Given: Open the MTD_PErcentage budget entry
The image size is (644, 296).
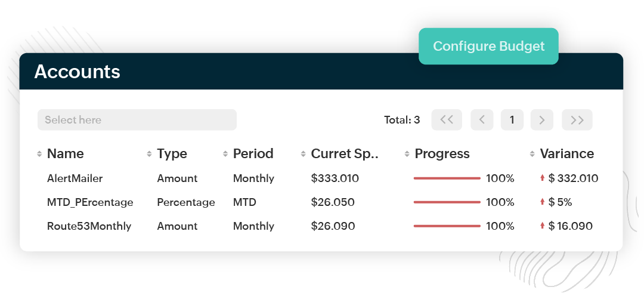Looking at the screenshot, I should 90,202.
